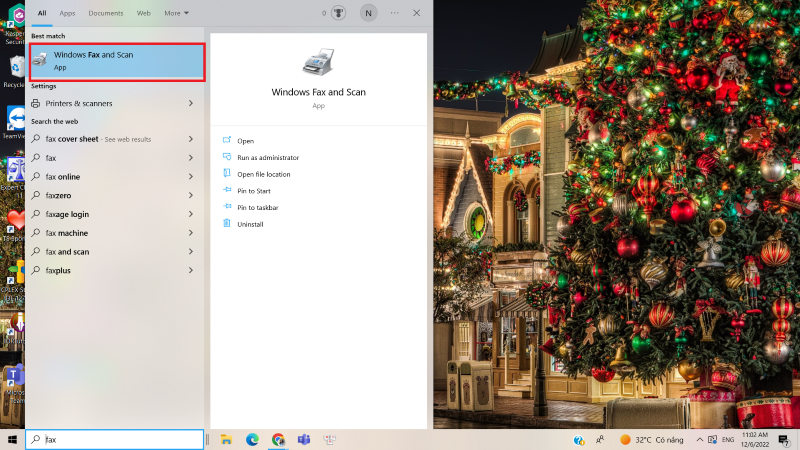Choose Uninstall for the app
The width and height of the screenshot is (800, 450).
pos(250,224)
